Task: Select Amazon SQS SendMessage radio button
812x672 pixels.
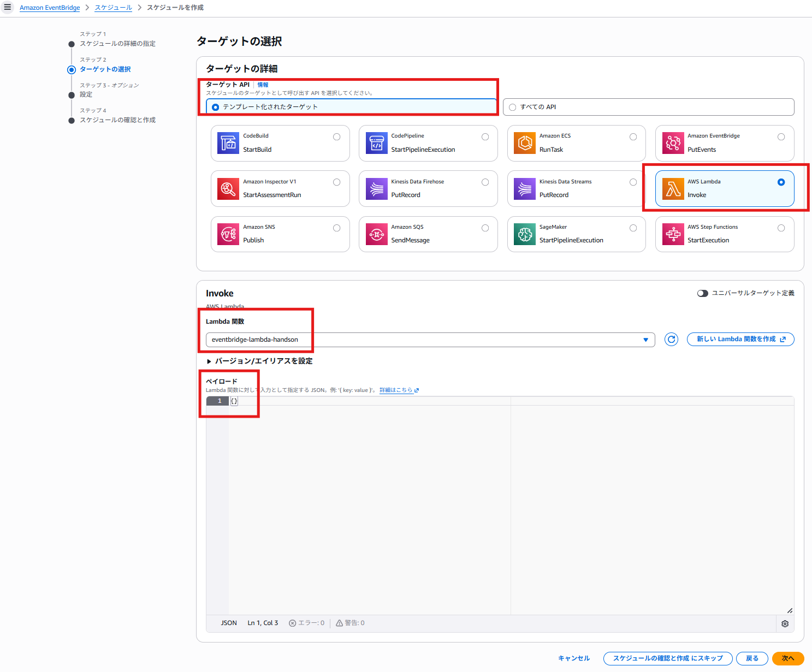Action: coord(485,228)
